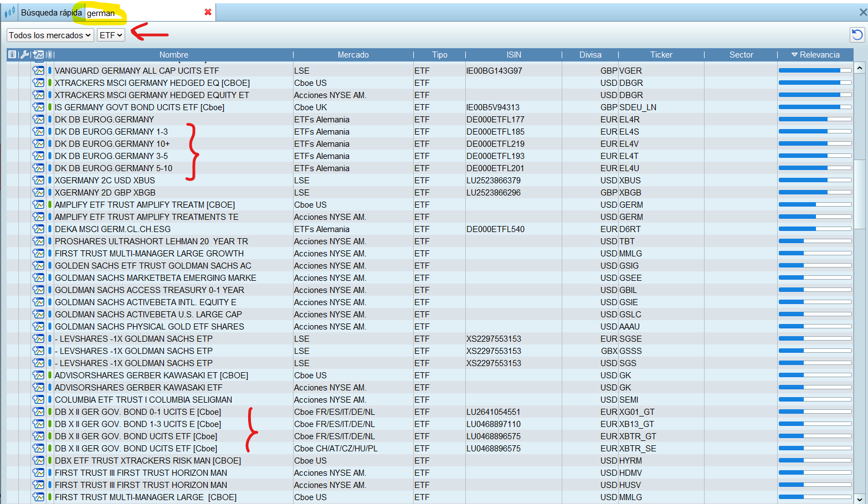Click the scrollbar up arrow
This screenshot has width=868, height=504.
pos(860,68)
